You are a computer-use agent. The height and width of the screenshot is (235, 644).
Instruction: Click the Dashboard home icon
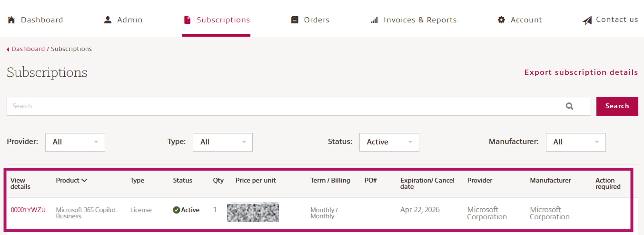pyautogui.click(x=11, y=20)
